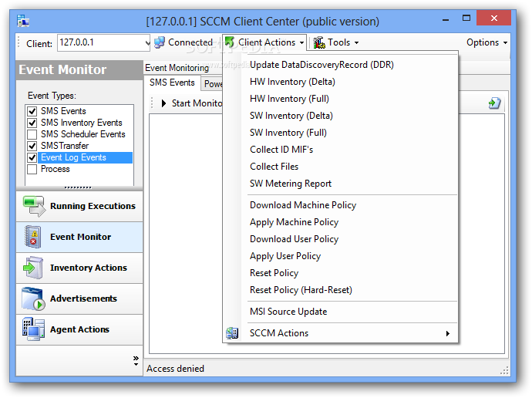Open the Inventory Actions pane
The image size is (532, 398).
(79, 268)
